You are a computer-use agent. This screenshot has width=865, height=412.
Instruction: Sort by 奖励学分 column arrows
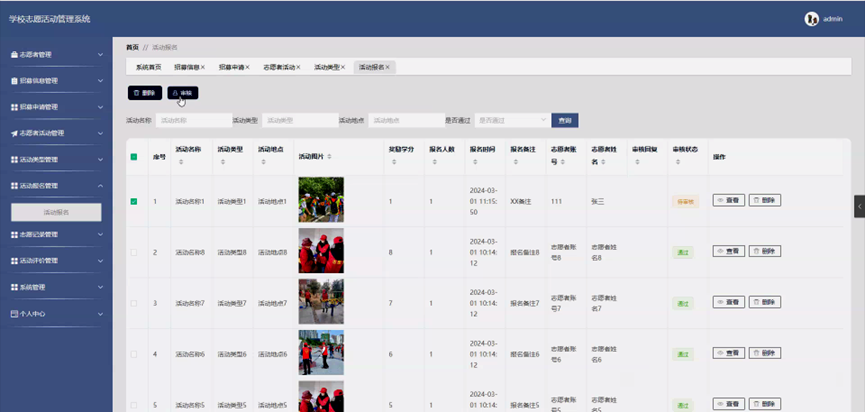394,162
